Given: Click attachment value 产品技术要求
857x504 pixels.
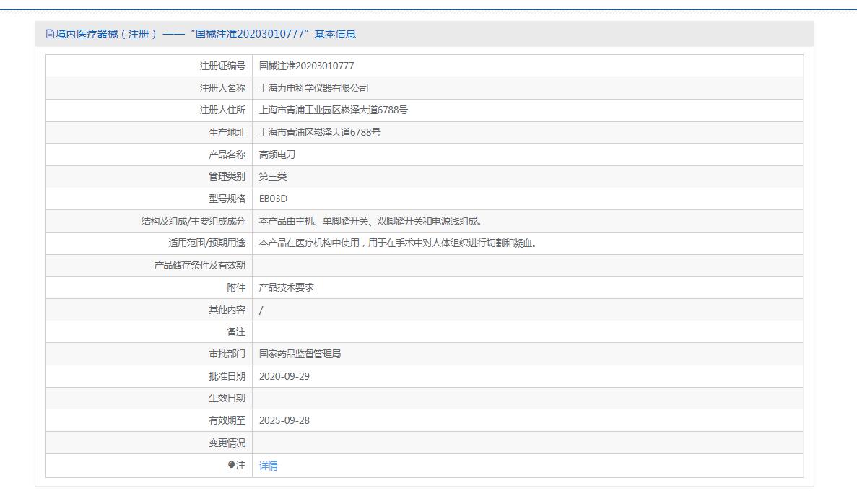Looking at the screenshot, I should tap(287, 287).
